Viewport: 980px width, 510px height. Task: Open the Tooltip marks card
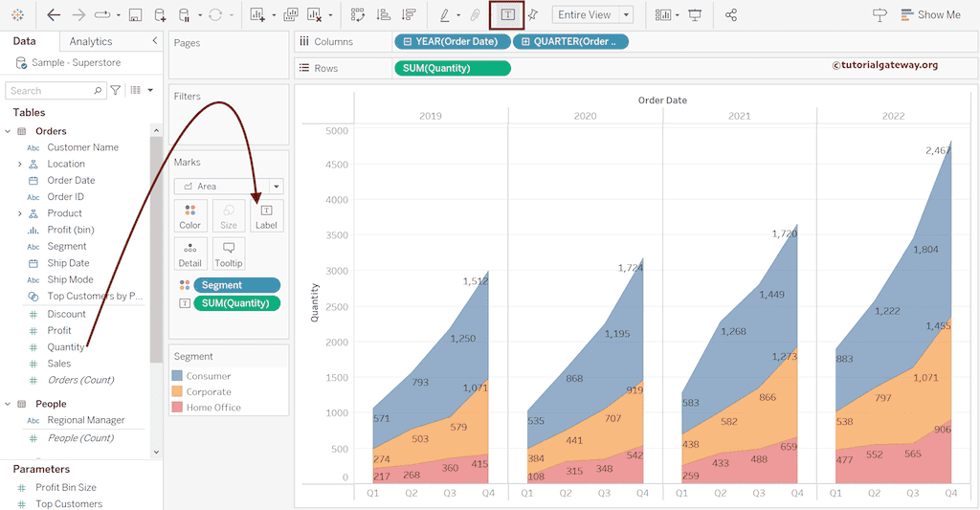[x=229, y=254]
